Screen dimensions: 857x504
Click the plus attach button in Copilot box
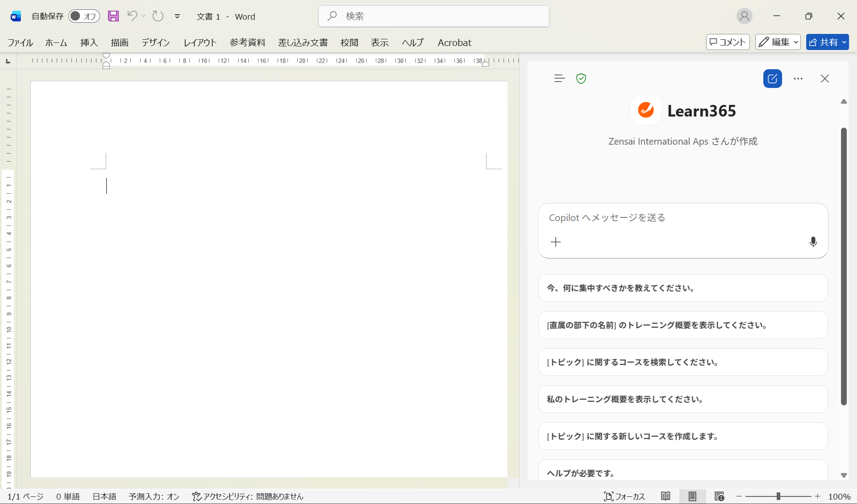coord(556,242)
